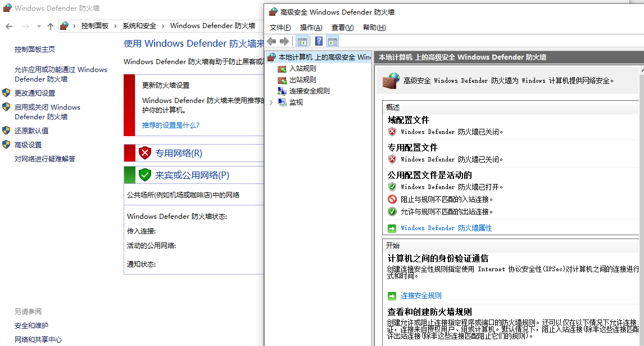The width and height of the screenshot is (644, 346).
Task: Open 启用或关闭 Windows Defender 防火墙 link
Action: [48, 112]
